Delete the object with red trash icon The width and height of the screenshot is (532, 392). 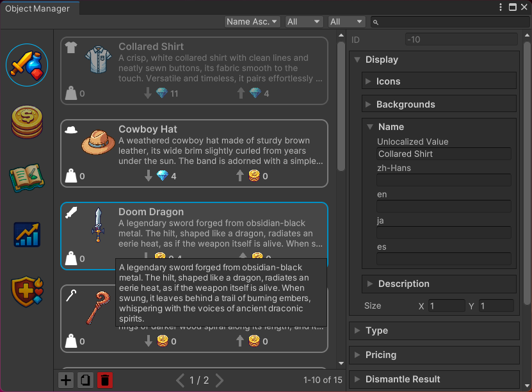coord(104,380)
